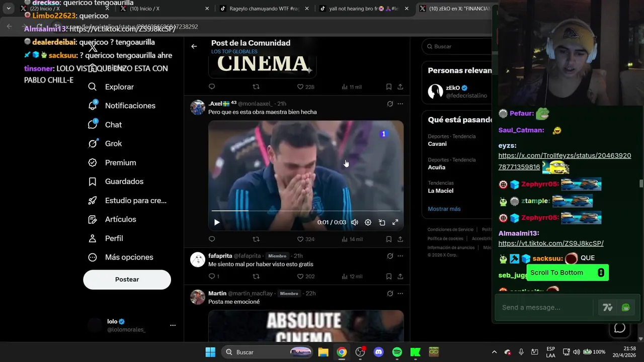Repost fafaprita's post

pos(256,277)
